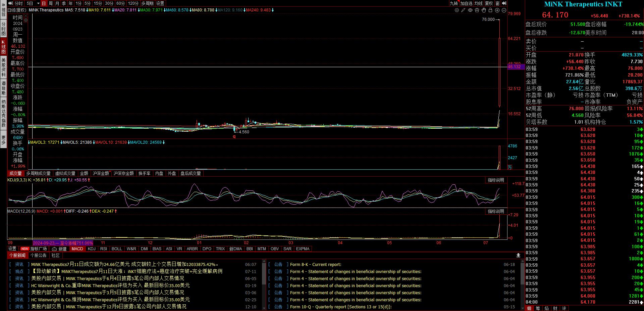644x311 pixels.
Task: Switch to 60分 minute chart
Action: [121, 3]
